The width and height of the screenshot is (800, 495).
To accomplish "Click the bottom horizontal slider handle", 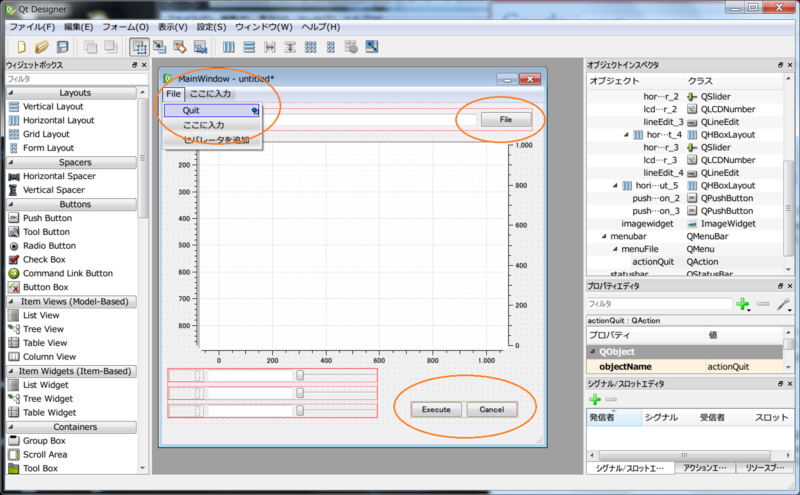I will (300, 410).
